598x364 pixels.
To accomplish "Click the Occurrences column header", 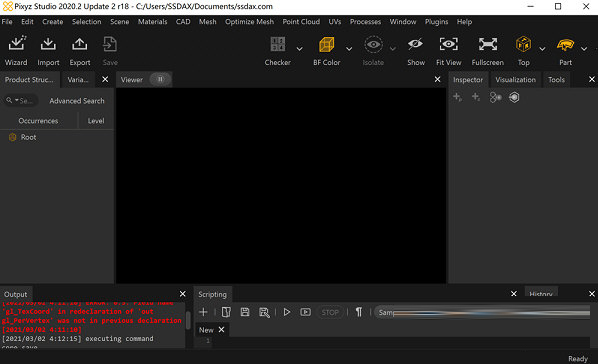I will click(38, 121).
